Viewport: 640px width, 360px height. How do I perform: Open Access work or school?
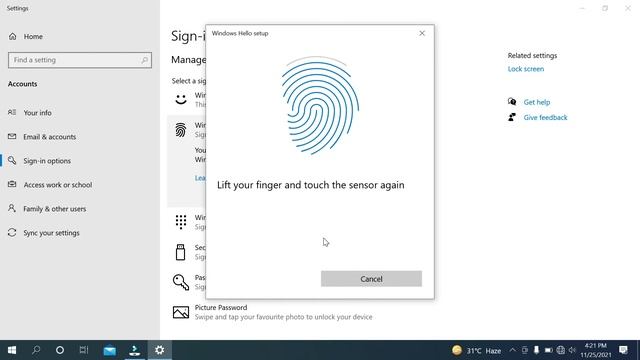[58, 185]
